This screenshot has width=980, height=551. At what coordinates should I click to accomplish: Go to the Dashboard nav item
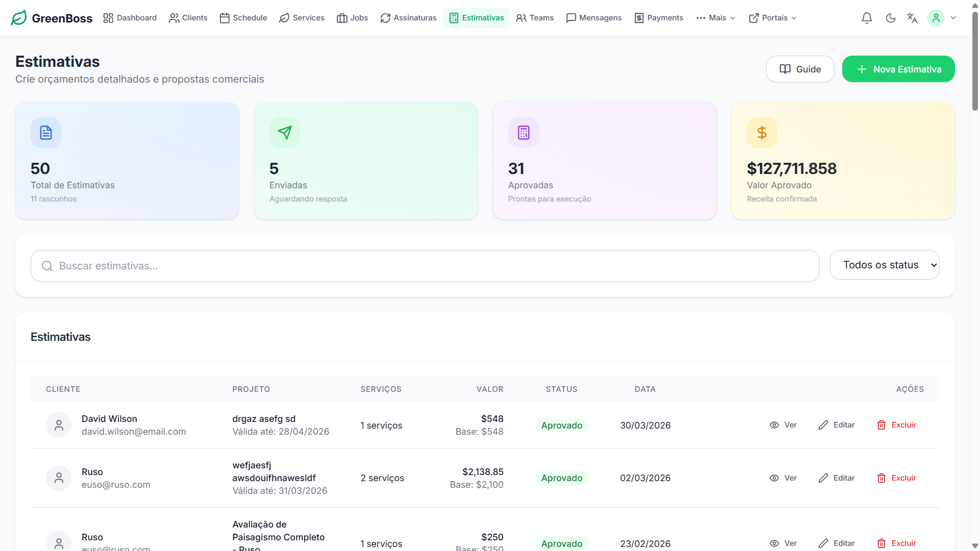click(130, 18)
